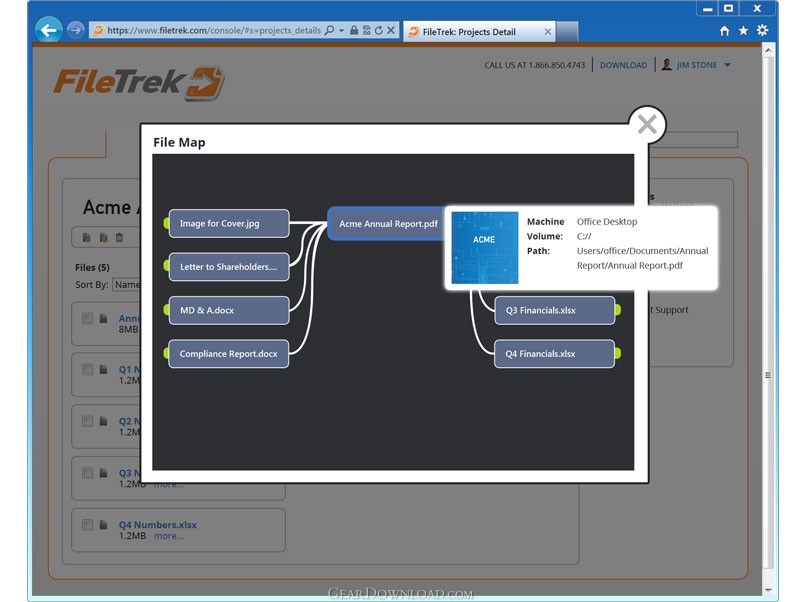The width and height of the screenshot is (803, 602).
Task: Check the Q4 Numbers.xlsx checkbox
Action: click(88, 525)
